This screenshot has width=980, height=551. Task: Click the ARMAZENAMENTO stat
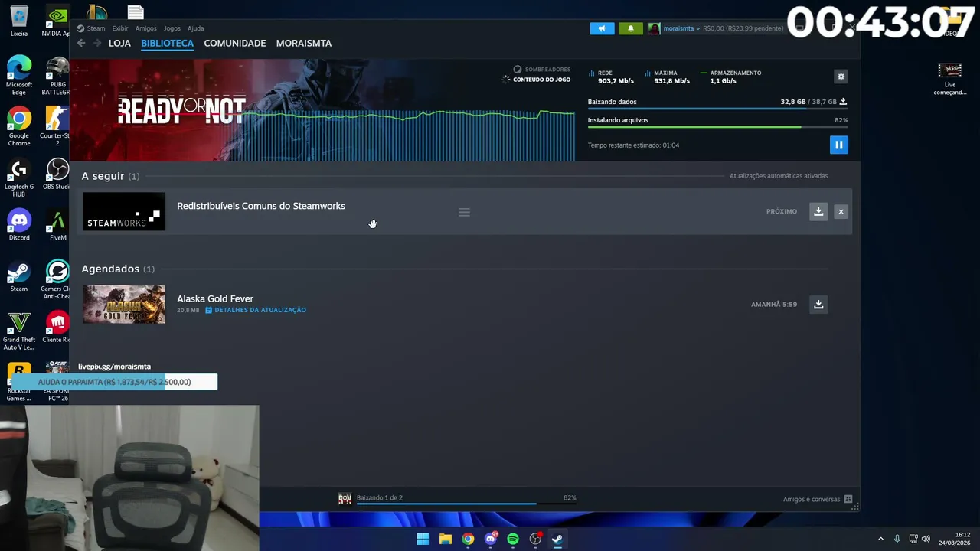click(x=730, y=77)
